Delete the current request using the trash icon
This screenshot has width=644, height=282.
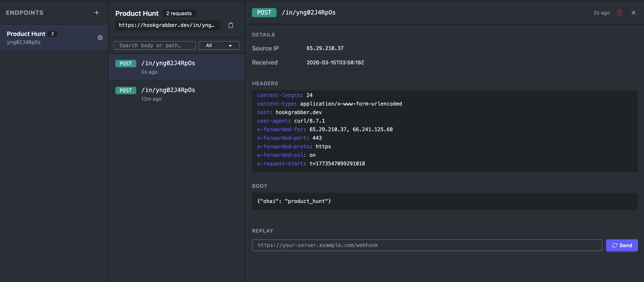(x=619, y=13)
